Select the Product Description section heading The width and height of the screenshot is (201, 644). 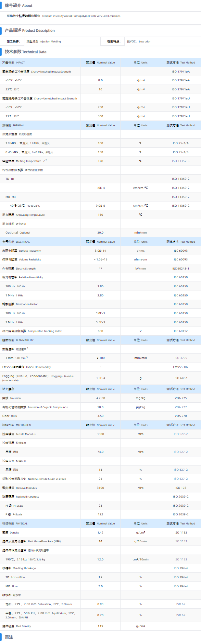tap(30, 30)
